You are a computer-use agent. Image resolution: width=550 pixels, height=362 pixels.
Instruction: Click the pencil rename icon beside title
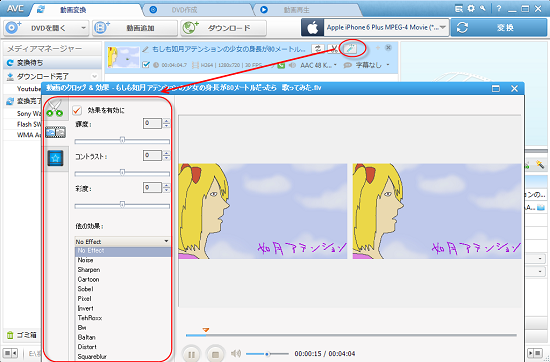146,49
